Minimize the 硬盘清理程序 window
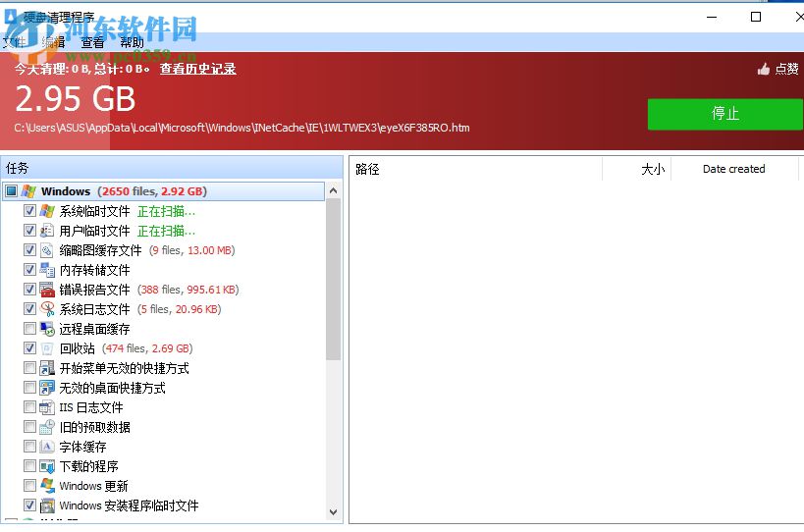The height and width of the screenshot is (532, 804). [712, 17]
